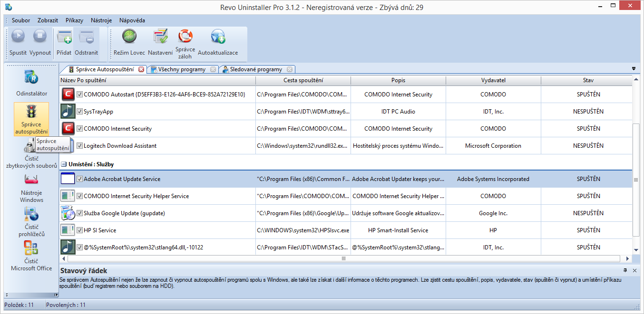The image size is (644, 314).
Task: Click COMODO Internet Security row icon
Action: tap(68, 129)
